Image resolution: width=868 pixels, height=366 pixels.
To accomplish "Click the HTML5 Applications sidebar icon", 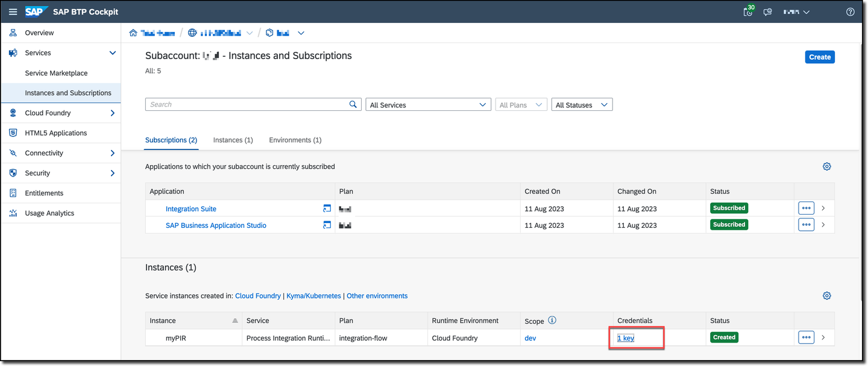I will (x=13, y=133).
